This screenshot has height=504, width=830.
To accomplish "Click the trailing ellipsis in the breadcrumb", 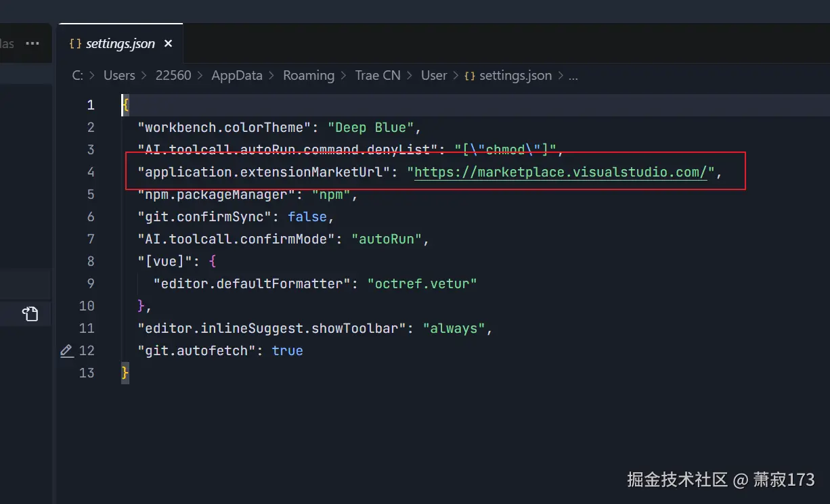I will pyautogui.click(x=573, y=76).
